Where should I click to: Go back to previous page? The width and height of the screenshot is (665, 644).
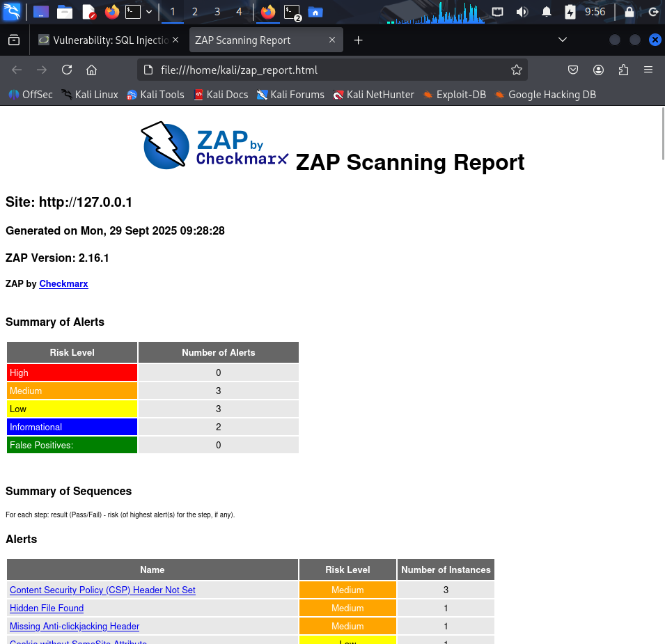(x=17, y=70)
